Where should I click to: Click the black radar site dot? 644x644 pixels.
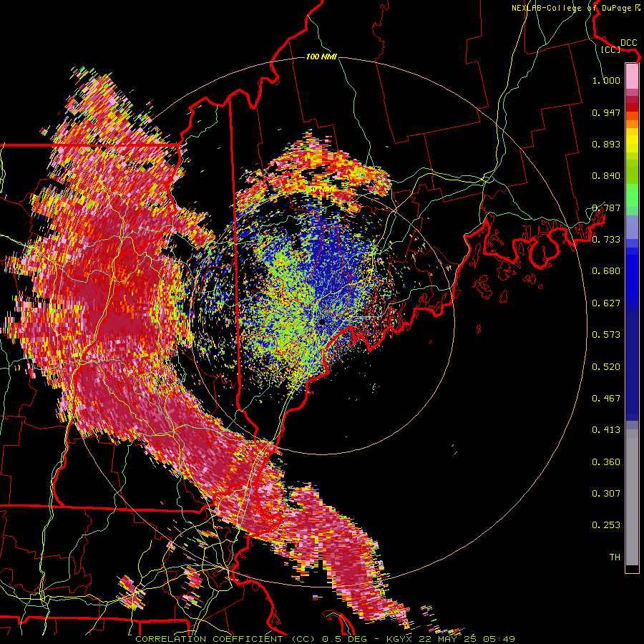tap(322, 322)
